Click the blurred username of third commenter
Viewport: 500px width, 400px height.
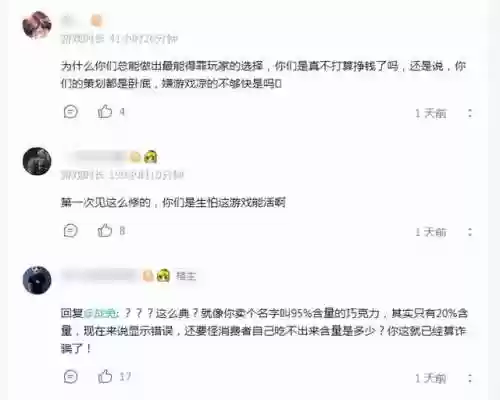pyautogui.click(x=100, y=275)
